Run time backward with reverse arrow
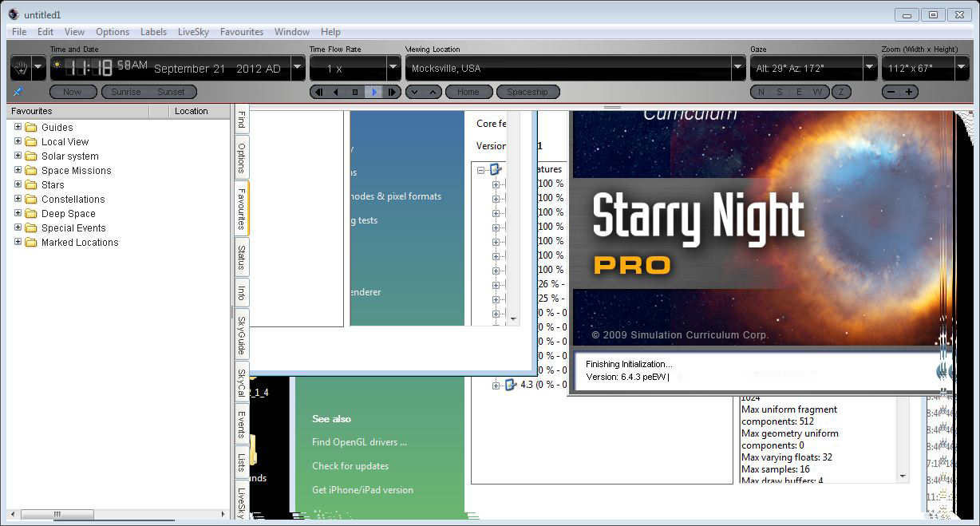 tap(336, 92)
